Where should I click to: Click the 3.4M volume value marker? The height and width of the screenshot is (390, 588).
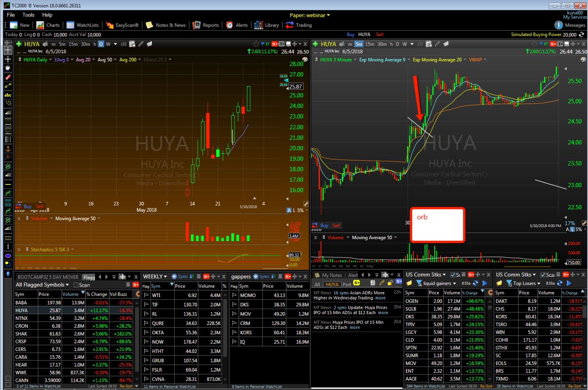click(294, 236)
